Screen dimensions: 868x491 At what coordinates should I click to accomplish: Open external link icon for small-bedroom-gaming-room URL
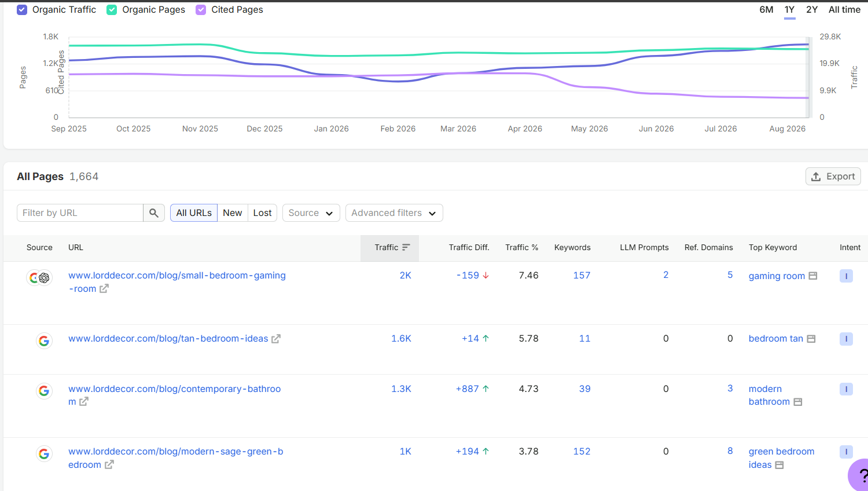[x=104, y=288]
